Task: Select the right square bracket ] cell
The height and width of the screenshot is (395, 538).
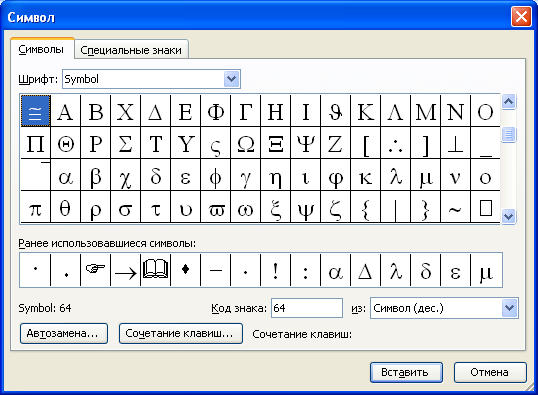Action: (426, 143)
